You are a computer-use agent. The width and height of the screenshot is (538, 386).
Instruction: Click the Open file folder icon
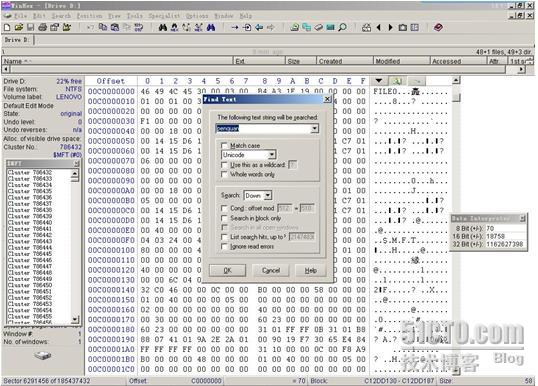pyautogui.click(x=19, y=27)
